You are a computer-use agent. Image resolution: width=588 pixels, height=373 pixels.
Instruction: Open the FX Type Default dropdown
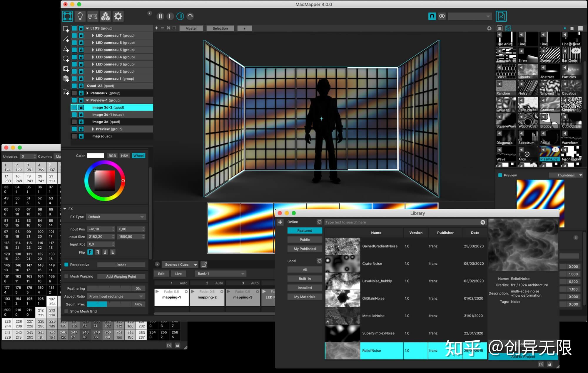coord(116,217)
